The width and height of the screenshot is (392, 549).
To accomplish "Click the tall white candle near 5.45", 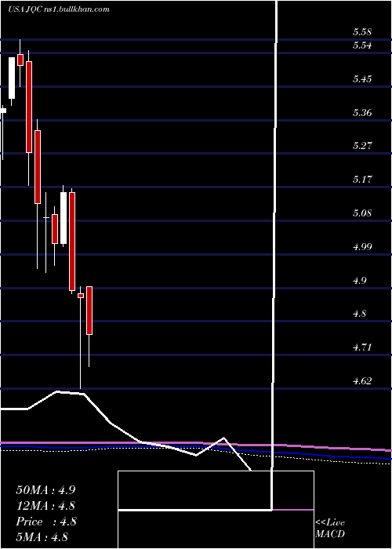I will pyautogui.click(x=12, y=78).
